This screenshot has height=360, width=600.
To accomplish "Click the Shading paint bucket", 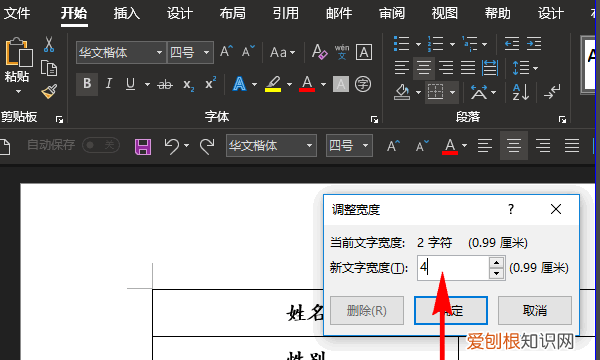I will (x=402, y=92).
